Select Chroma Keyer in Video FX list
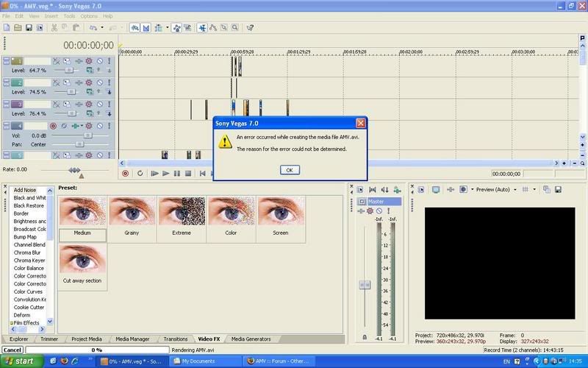The height and width of the screenshot is (368, 588). [x=29, y=261]
